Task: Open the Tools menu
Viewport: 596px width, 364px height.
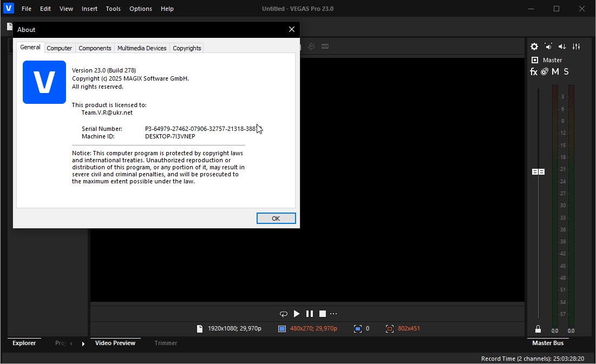Action: click(113, 9)
